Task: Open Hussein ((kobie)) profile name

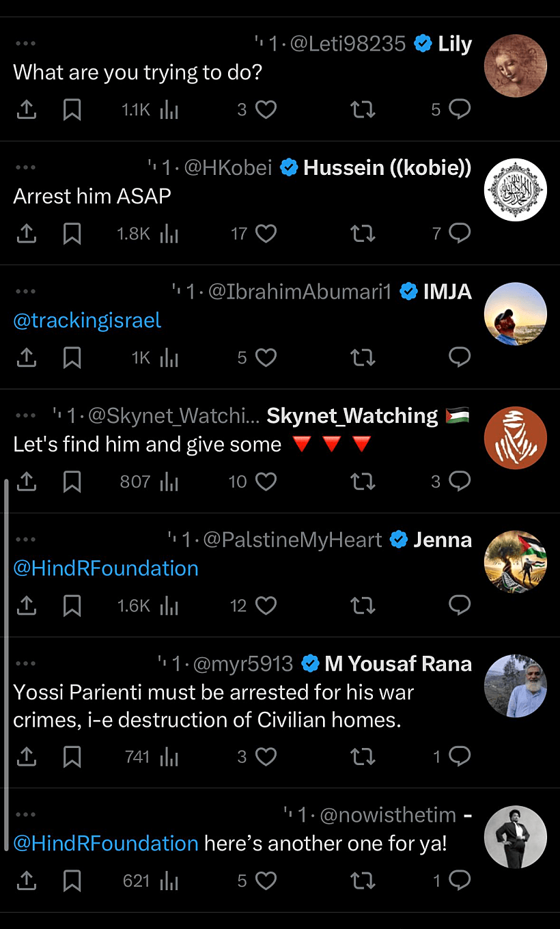Action: click(387, 167)
